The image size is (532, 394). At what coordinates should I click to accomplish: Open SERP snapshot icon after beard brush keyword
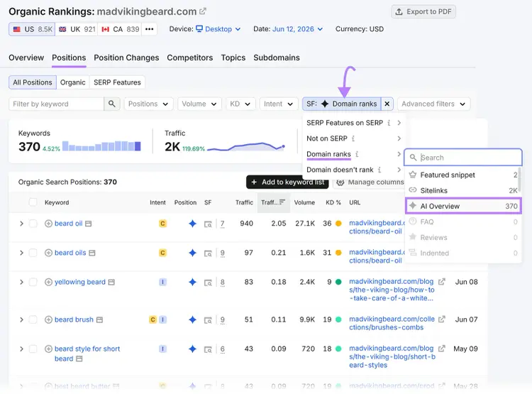tap(99, 319)
